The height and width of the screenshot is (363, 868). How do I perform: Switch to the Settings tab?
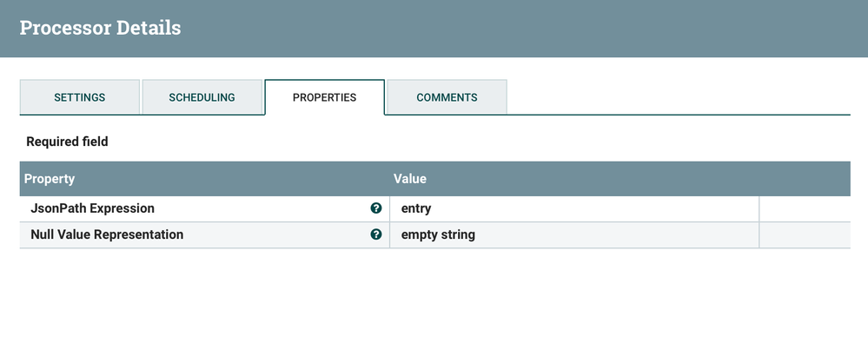click(80, 97)
